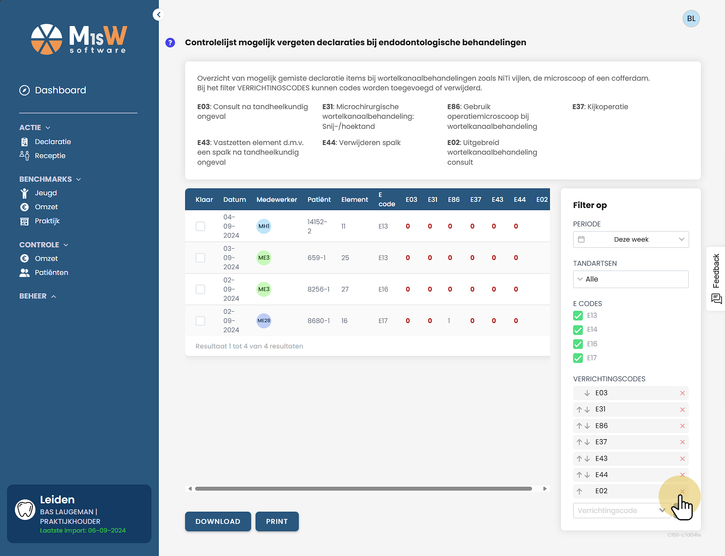This screenshot has width=725, height=556.
Task: Remove the E03 verrichtingscode with its red X
Action: (682, 393)
